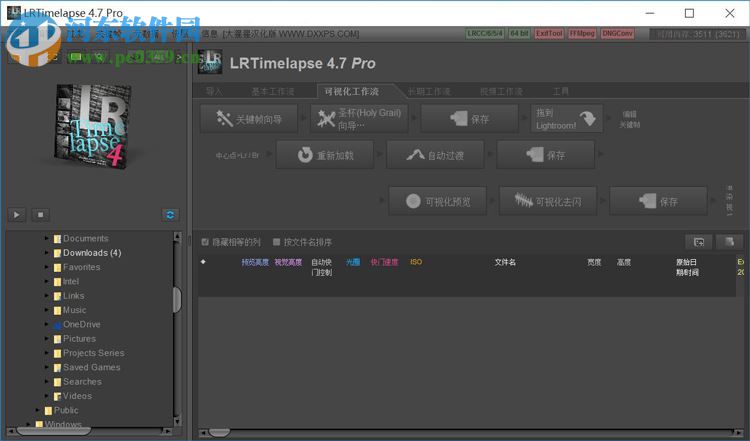Open the 信息 menu
This screenshot has width=750, height=441.
tap(209, 33)
